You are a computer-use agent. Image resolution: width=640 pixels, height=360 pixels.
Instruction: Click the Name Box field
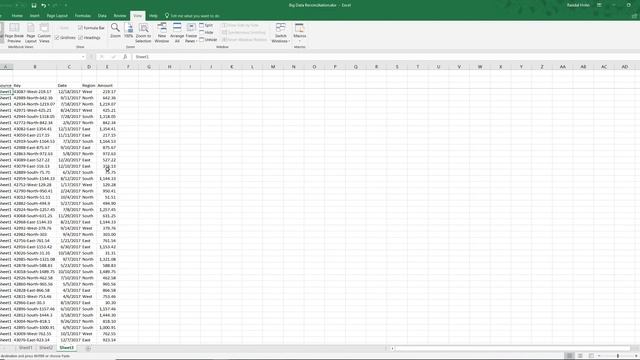pos(40,57)
